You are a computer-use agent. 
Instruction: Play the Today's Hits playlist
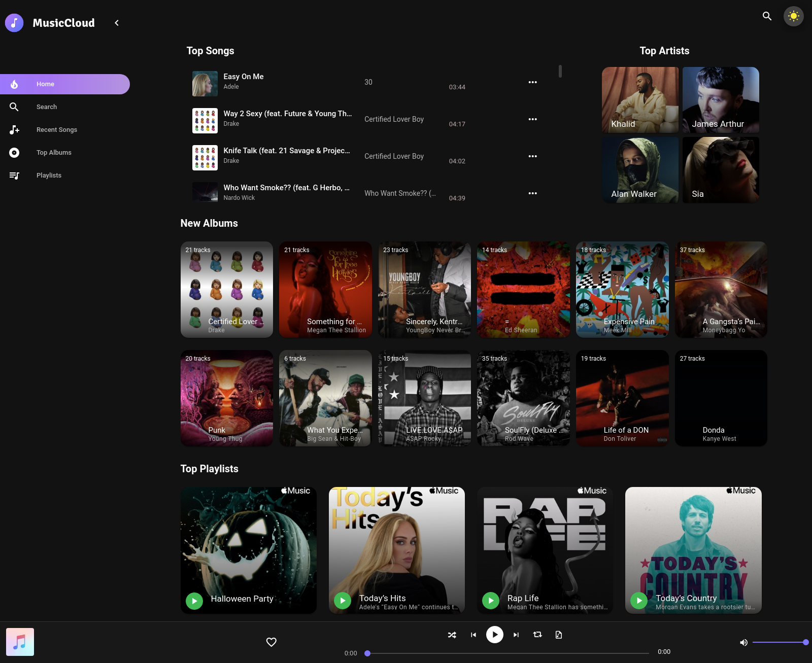tap(343, 601)
